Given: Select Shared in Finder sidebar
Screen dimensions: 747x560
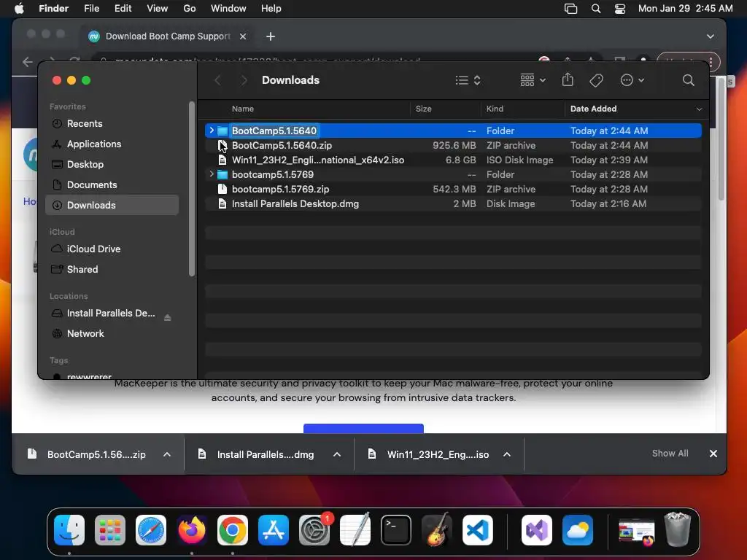Looking at the screenshot, I should pyautogui.click(x=112, y=269).
